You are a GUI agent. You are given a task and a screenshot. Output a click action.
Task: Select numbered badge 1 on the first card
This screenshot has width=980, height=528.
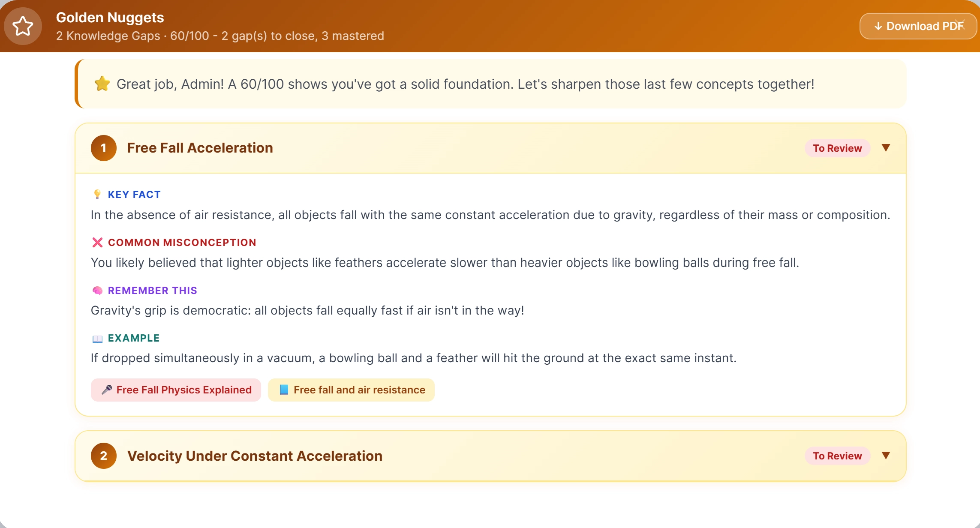(104, 148)
